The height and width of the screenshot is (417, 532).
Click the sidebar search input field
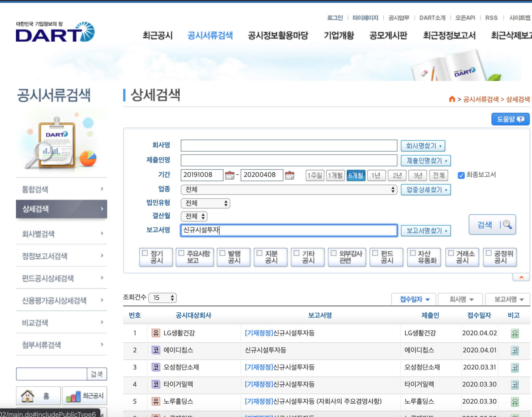(x=52, y=374)
